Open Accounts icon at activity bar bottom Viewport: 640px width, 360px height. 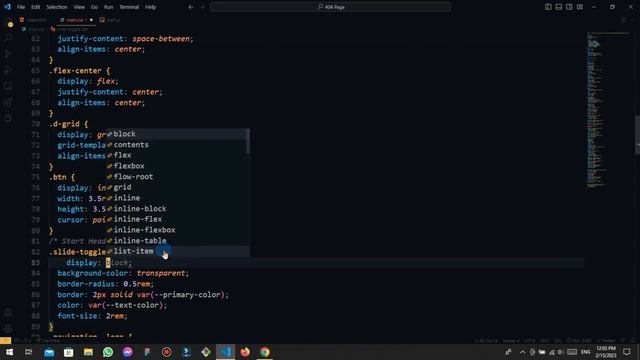(x=8, y=313)
